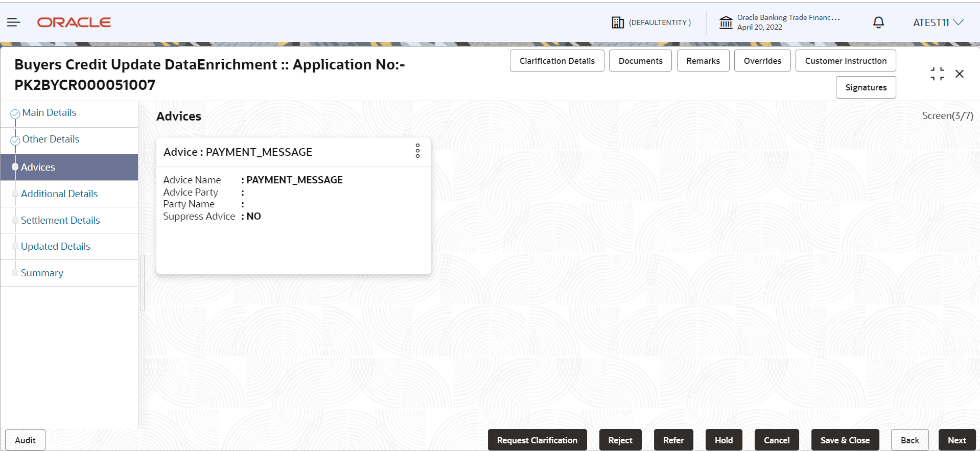
Task: Open the Documents panel
Action: pos(640,61)
